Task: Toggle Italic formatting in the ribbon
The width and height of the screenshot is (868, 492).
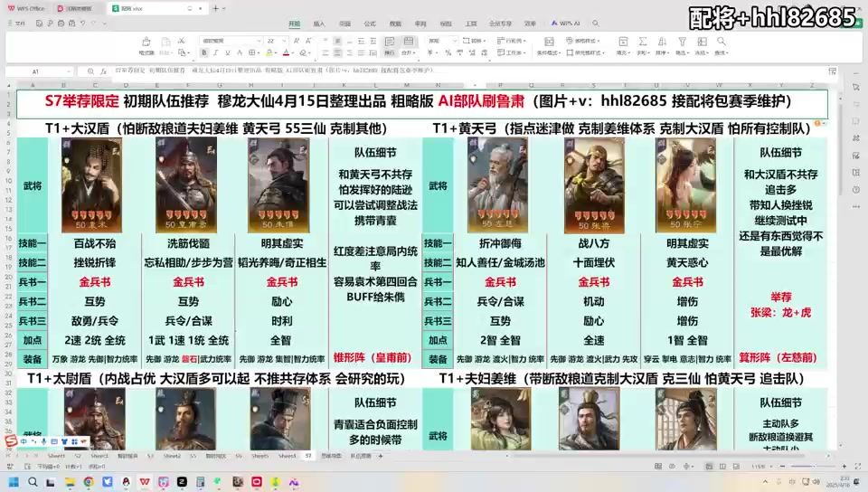Action: (215, 53)
